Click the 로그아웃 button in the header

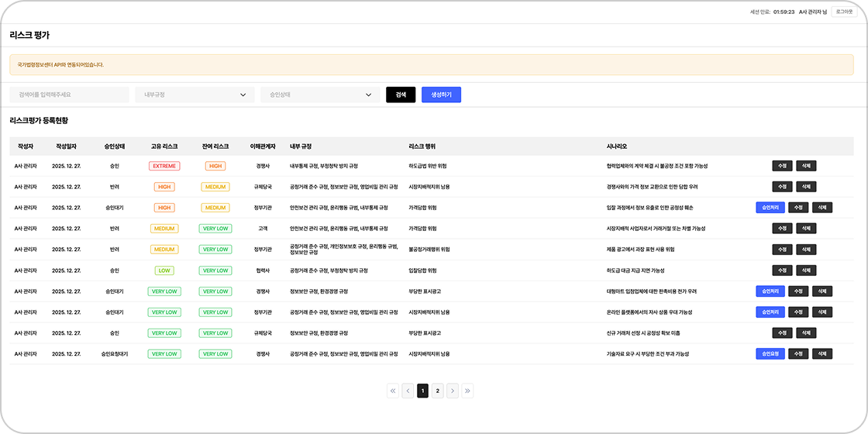(844, 12)
